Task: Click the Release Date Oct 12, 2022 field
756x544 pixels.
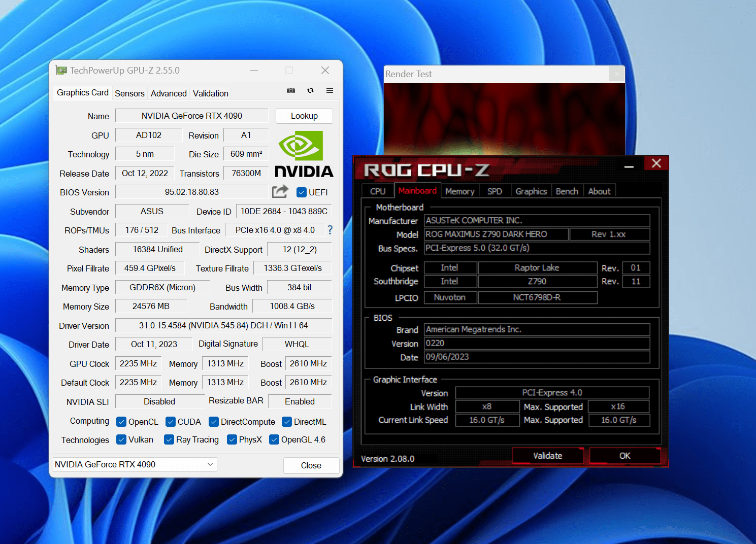Action: pyautogui.click(x=145, y=173)
